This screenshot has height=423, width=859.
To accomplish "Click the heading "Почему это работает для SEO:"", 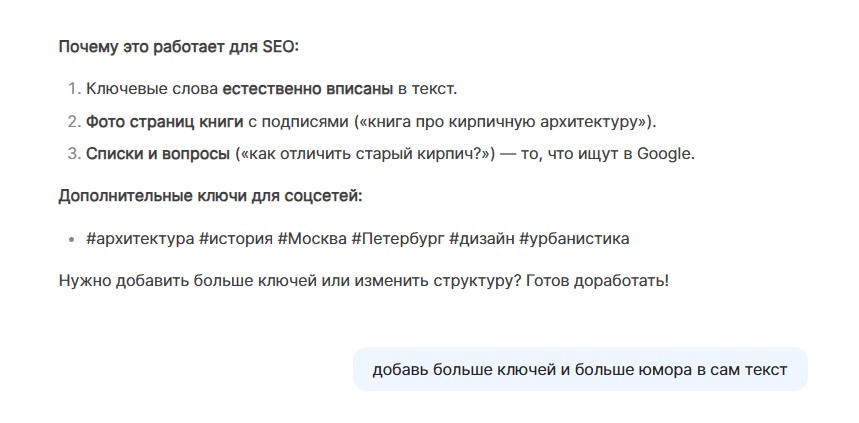I will coord(178,46).
